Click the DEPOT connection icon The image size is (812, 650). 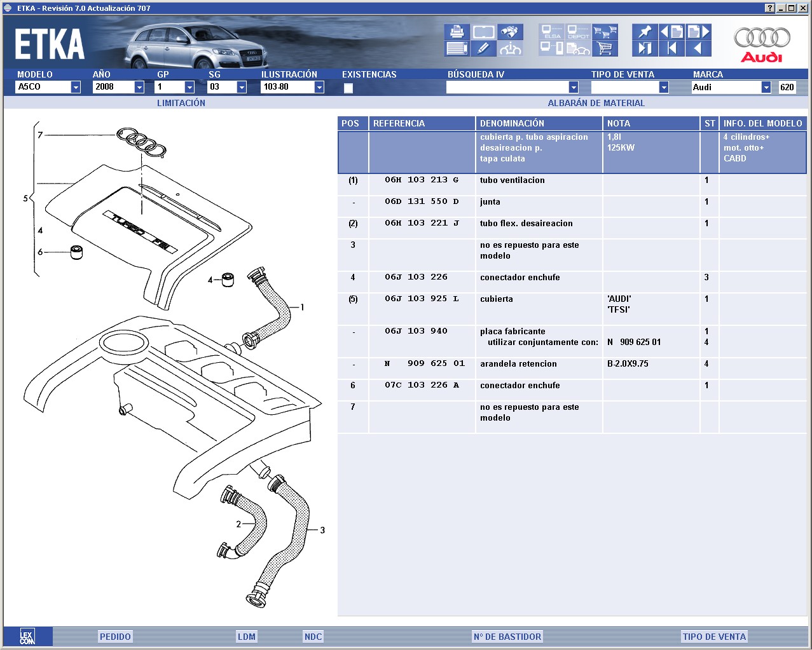578,32
